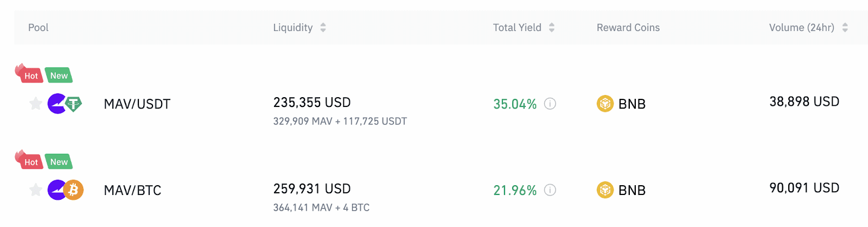
Task: Open the MAV/USDT pool
Action: tap(137, 104)
